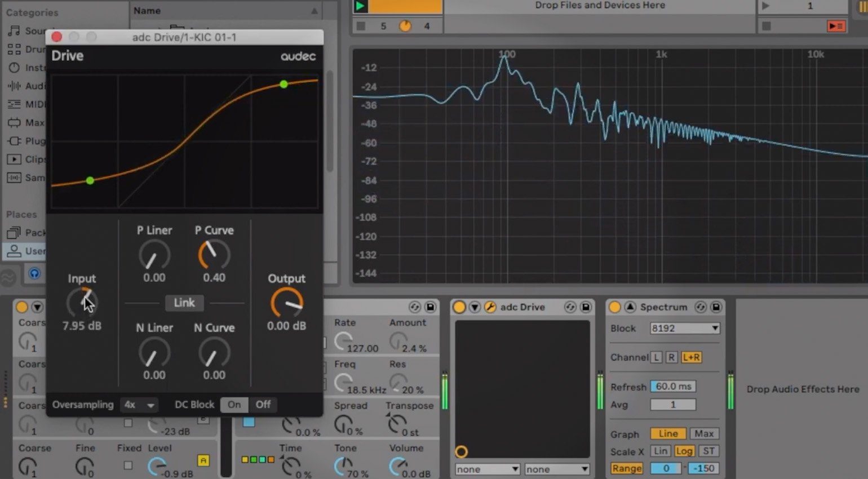Click lower green curve point
This screenshot has height=479, width=868.
pyautogui.click(x=90, y=180)
